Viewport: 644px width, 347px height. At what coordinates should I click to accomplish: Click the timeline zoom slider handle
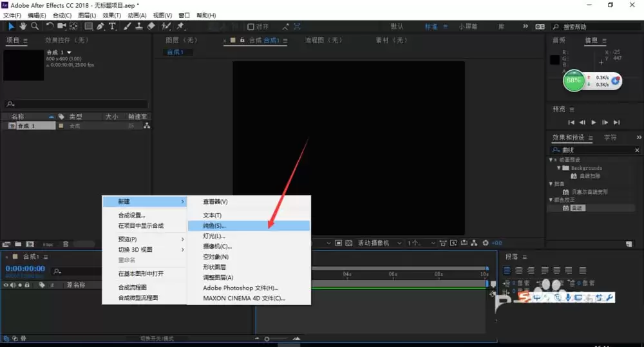(267, 339)
